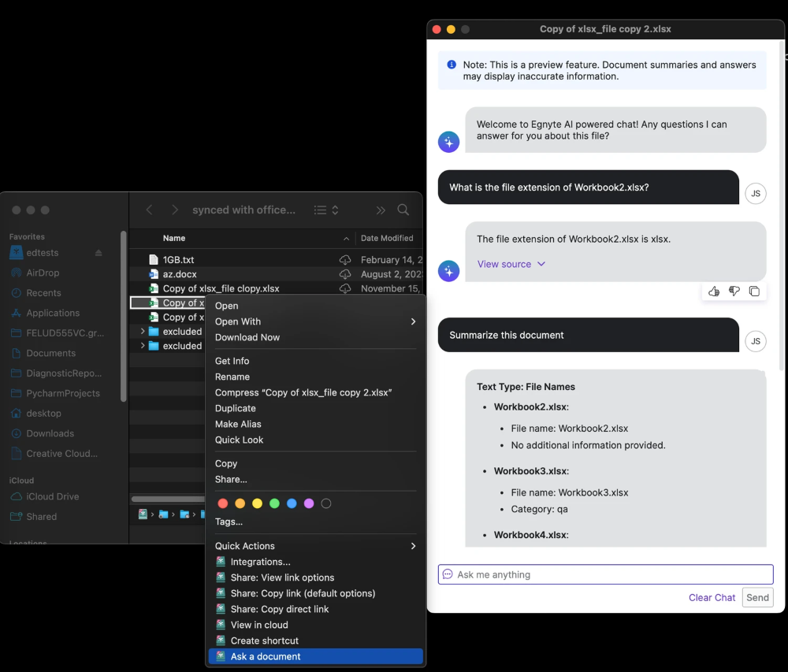Go back in the Finder window
Viewport: 788px width, 672px height.
[x=149, y=210]
